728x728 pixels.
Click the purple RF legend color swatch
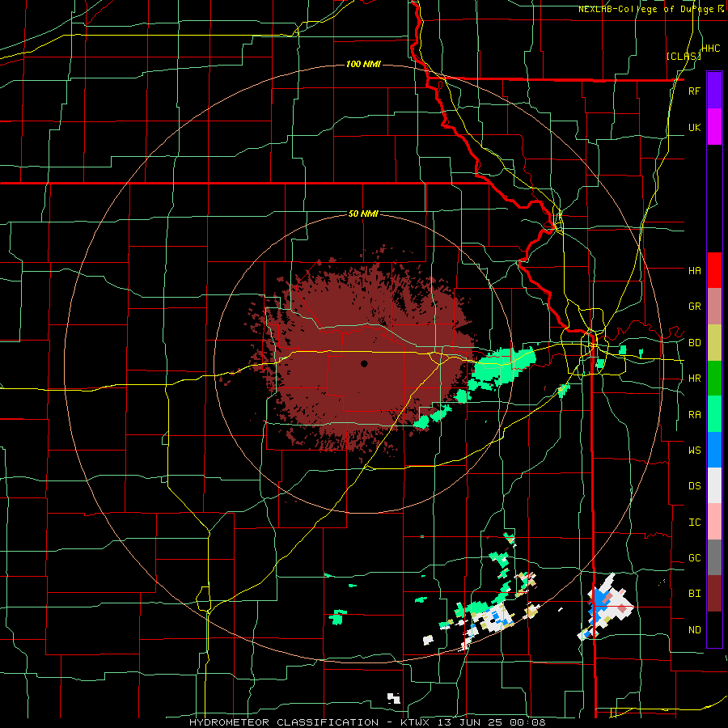click(x=714, y=91)
